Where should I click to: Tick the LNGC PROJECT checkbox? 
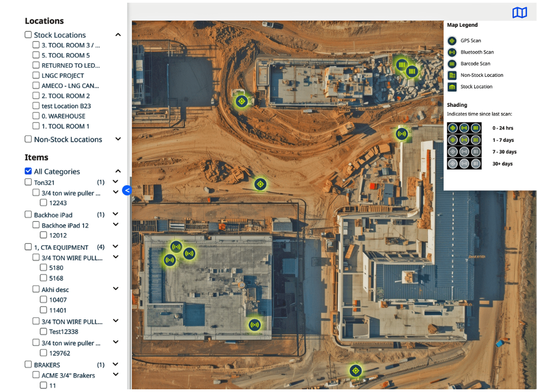pyautogui.click(x=36, y=76)
